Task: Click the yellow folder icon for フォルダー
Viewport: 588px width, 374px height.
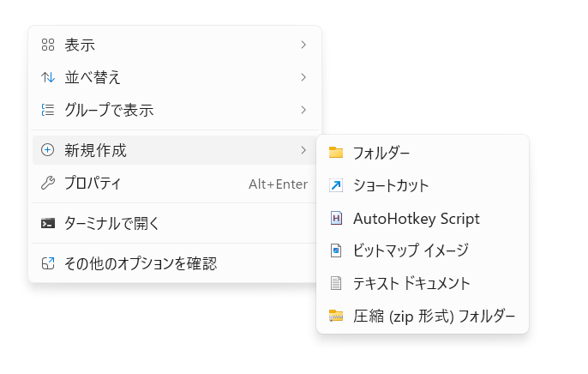Action: coord(336,153)
